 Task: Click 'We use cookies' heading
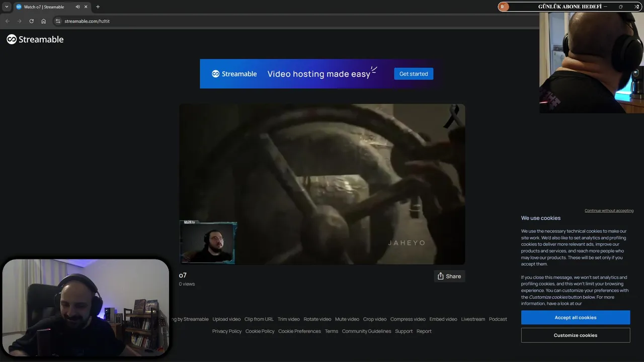pyautogui.click(x=541, y=218)
